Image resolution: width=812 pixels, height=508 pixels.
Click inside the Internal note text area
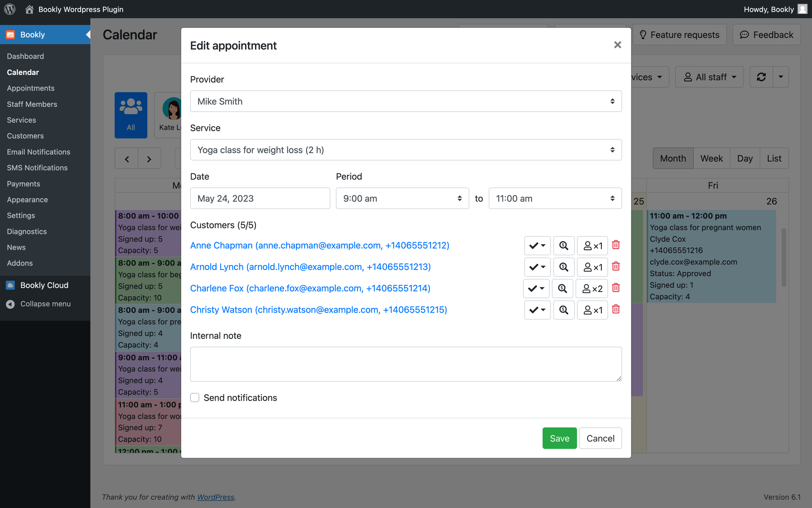click(406, 364)
